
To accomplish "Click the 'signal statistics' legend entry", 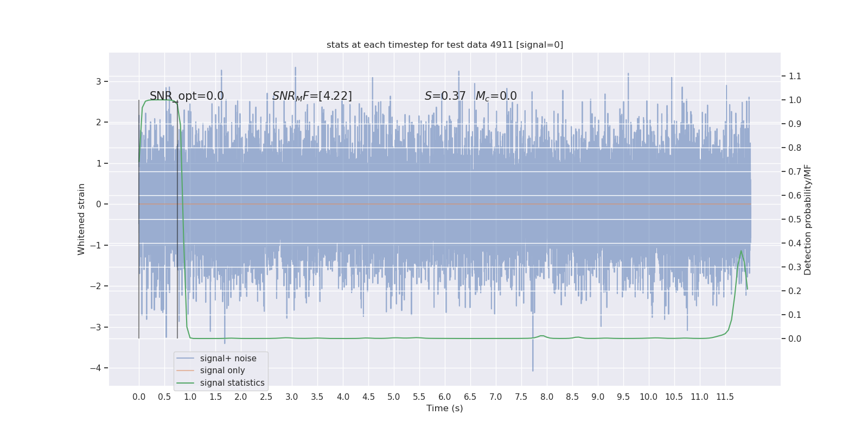I will 232,383.
